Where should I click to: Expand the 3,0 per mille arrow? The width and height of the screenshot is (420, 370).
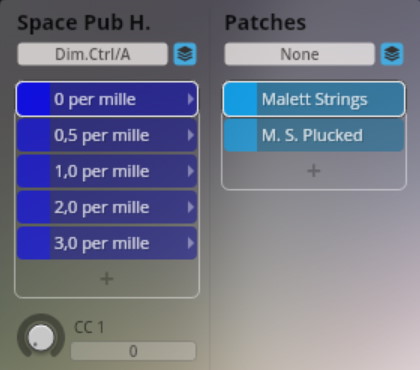point(190,243)
